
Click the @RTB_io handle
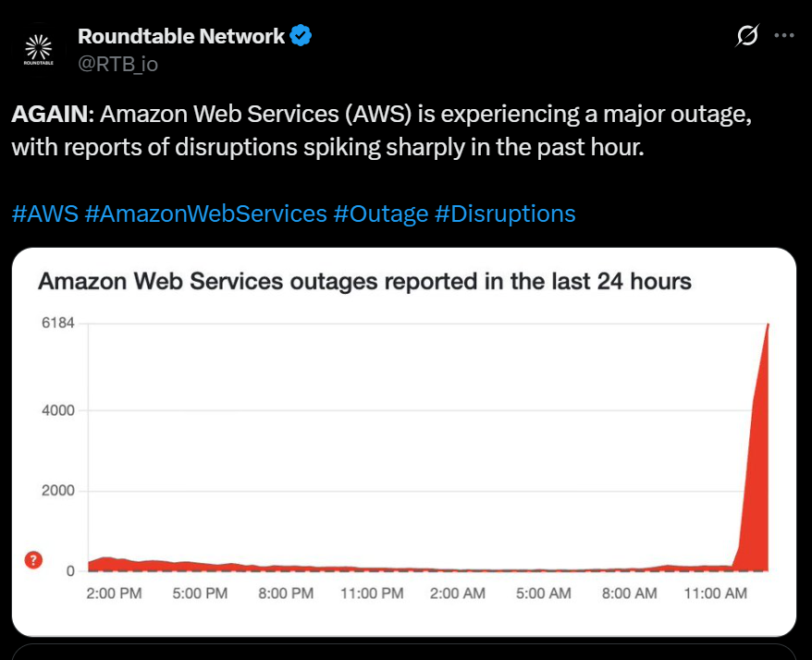pos(117,65)
